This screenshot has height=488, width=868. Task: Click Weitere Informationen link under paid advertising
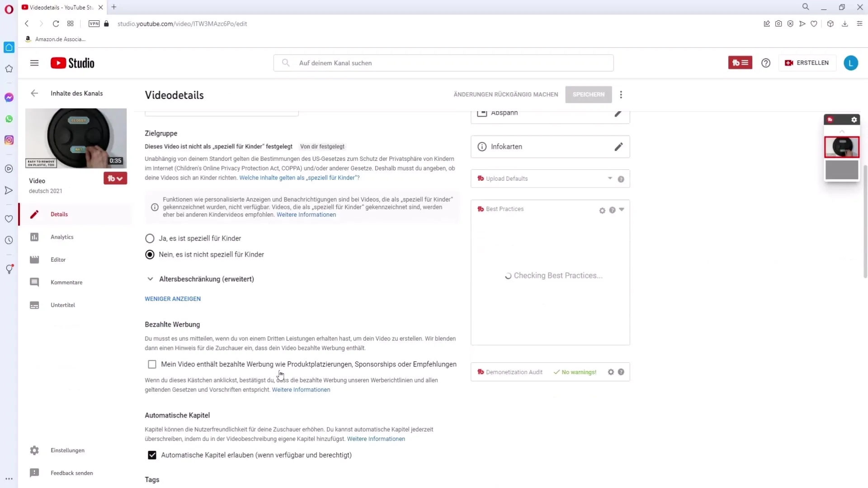[x=301, y=389]
